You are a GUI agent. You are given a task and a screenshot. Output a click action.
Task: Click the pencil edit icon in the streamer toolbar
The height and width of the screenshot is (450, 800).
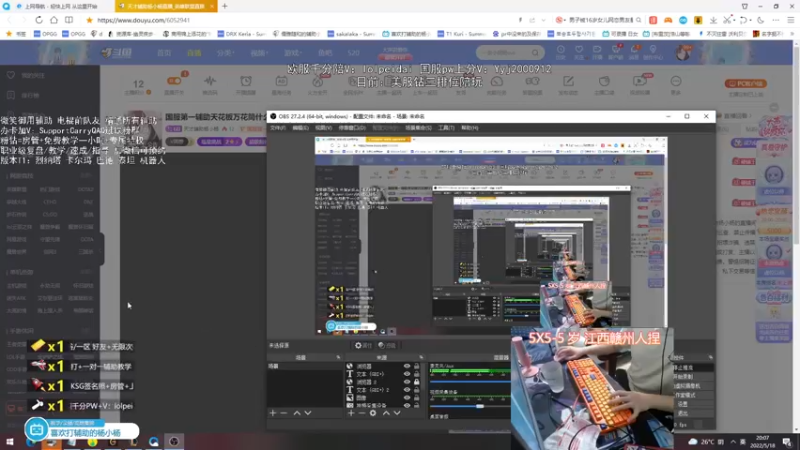tap(568, 81)
